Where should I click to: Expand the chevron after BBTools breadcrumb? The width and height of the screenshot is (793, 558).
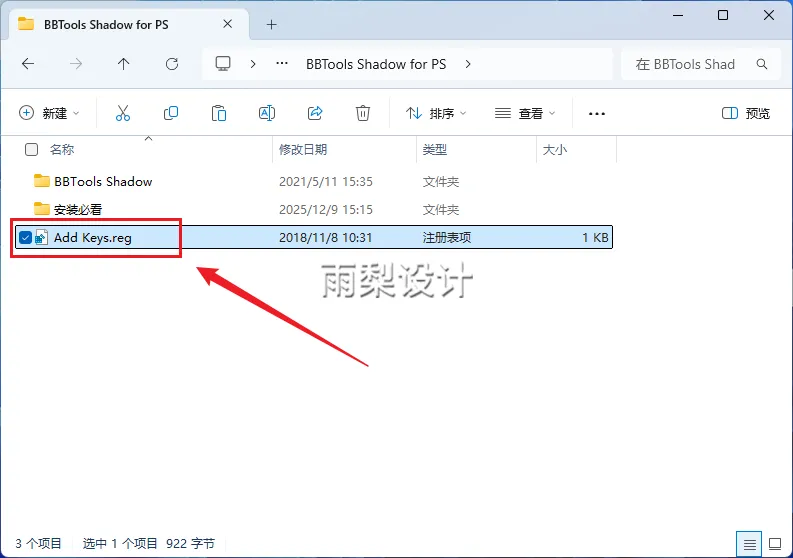468,64
